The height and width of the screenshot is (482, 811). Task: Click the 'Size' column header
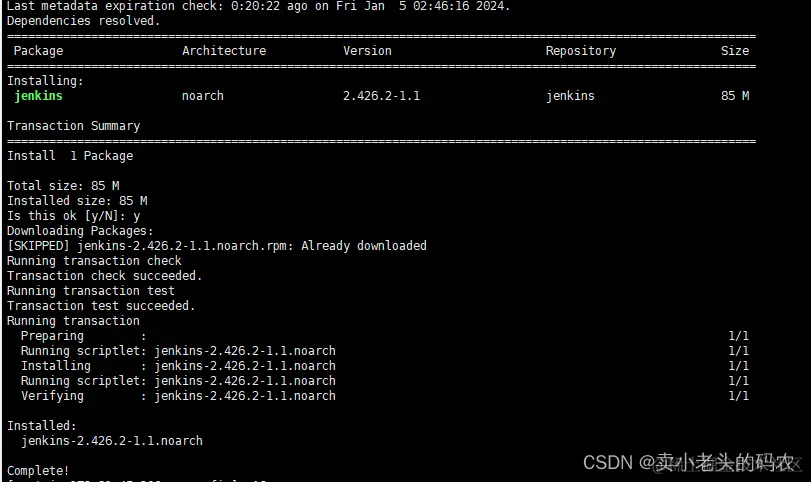[x=735, y=51]
